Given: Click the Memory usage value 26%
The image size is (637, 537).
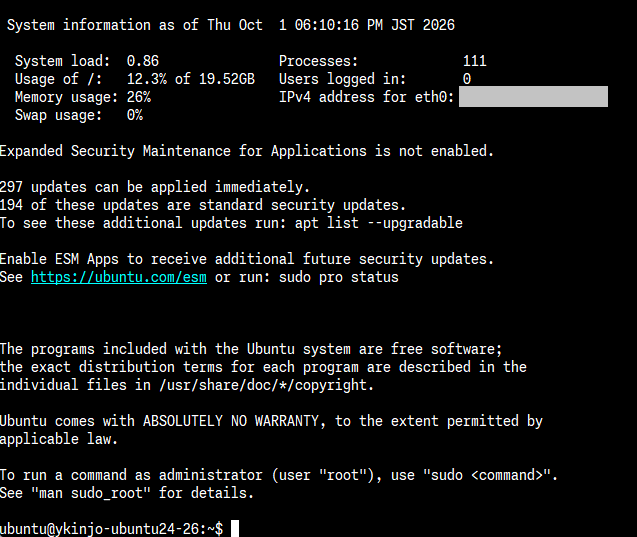Looking at the screenshot, I should click(x=139, y=97).
